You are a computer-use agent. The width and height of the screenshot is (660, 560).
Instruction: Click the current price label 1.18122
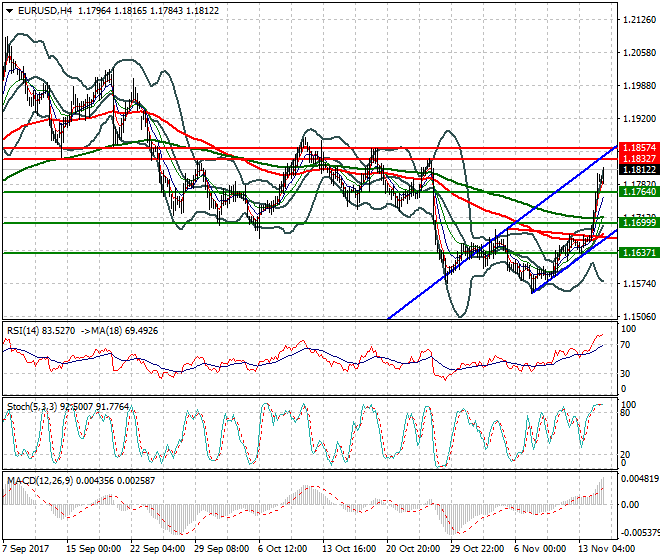tap(639, 170)
